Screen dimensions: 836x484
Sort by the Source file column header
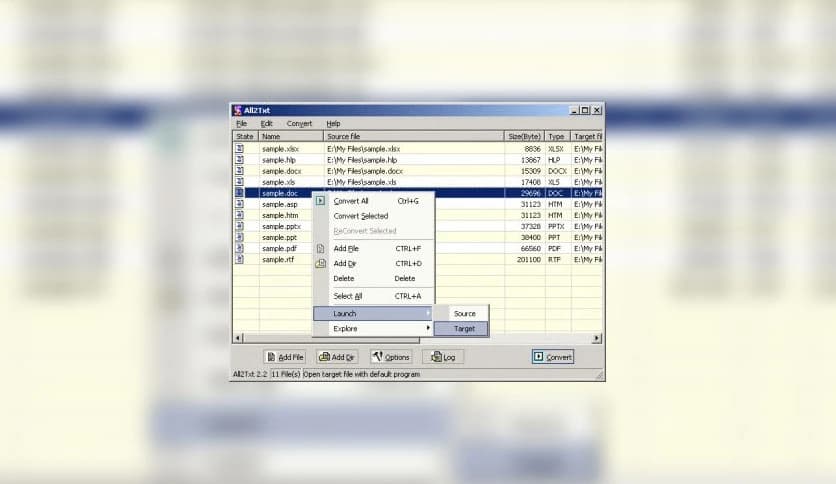tap(414, 136)
